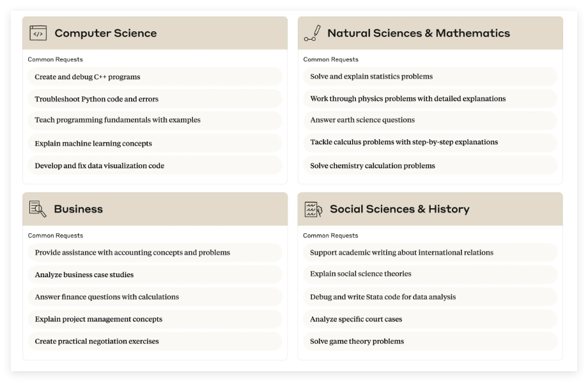Open 'Solve game theory problems' request

[x=357, y=341]
